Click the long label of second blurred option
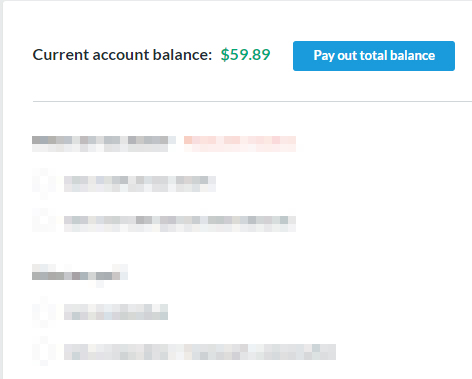The width and height of the screenshot is (472, 379). click(180, 224)
